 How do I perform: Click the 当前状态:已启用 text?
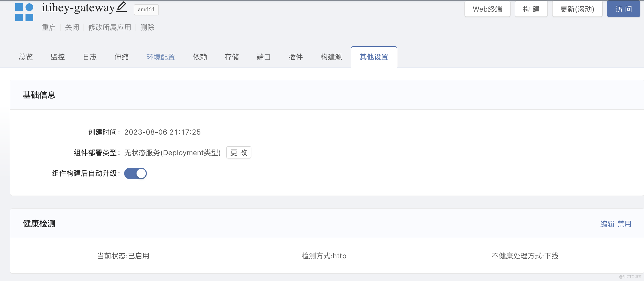[x=123, y=256]
